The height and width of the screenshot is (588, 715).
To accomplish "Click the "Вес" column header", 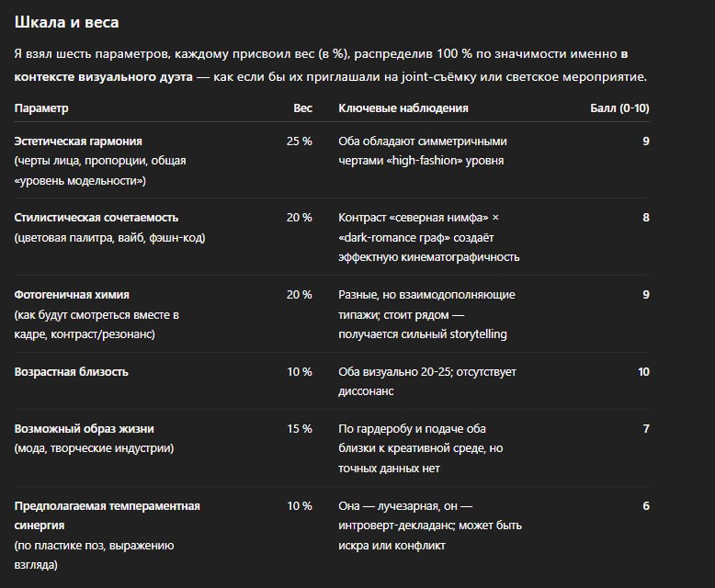I will click(302, 107).
